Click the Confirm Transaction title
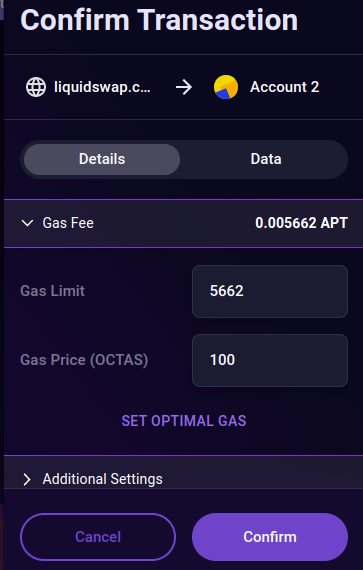Viewport: 363px width, 570px height. (159, 20)
